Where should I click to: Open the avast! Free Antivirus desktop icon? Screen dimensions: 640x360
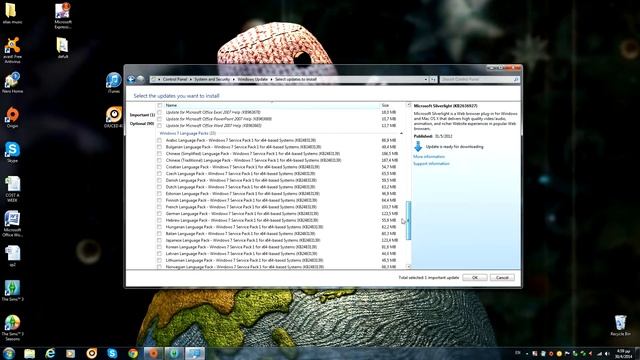coord(12,50)
